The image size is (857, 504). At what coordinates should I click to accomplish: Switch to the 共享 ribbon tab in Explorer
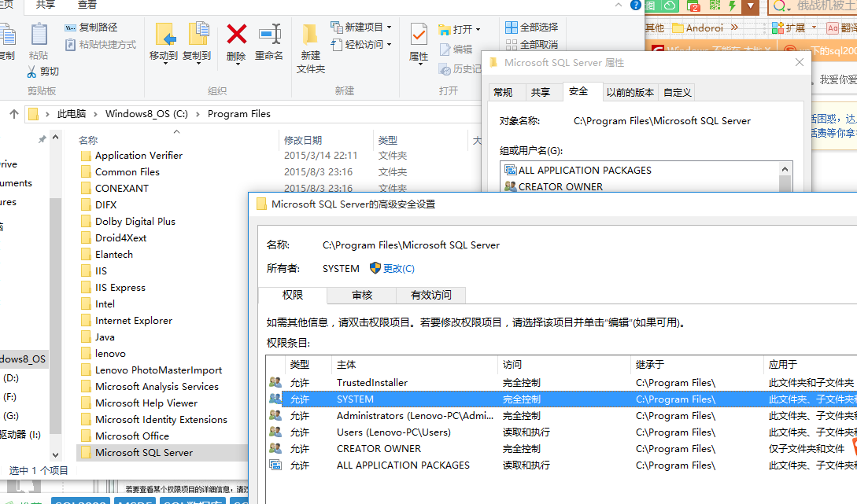(46, 5)
